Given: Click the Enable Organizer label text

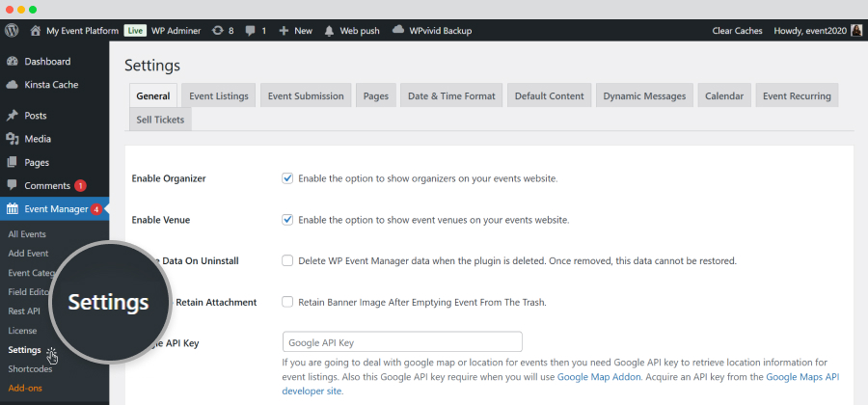Looking at the screenshot, I should pos(169,178).
